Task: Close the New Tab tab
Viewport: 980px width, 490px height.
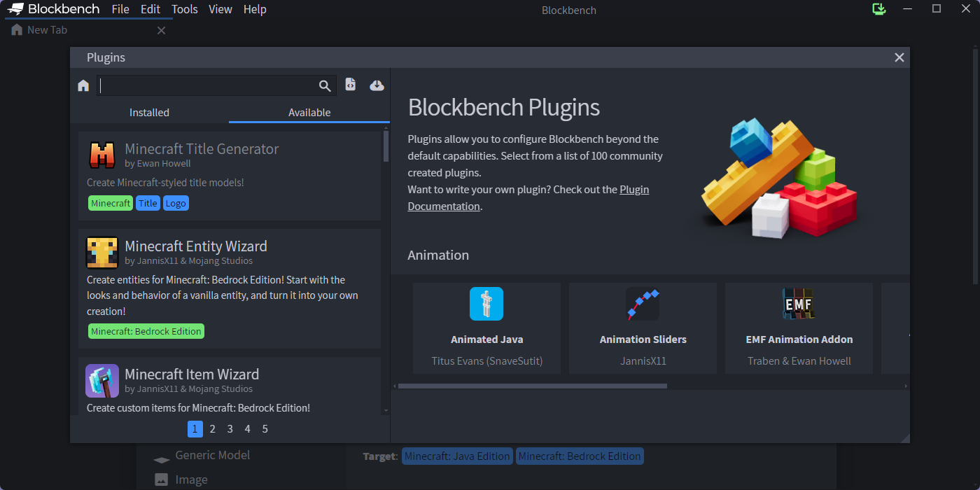Action: [x=161, y=30]
